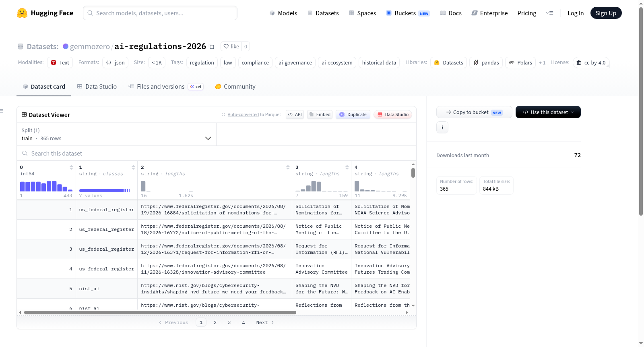
Task: Click the law tag
Action: (x=228, y=62)
